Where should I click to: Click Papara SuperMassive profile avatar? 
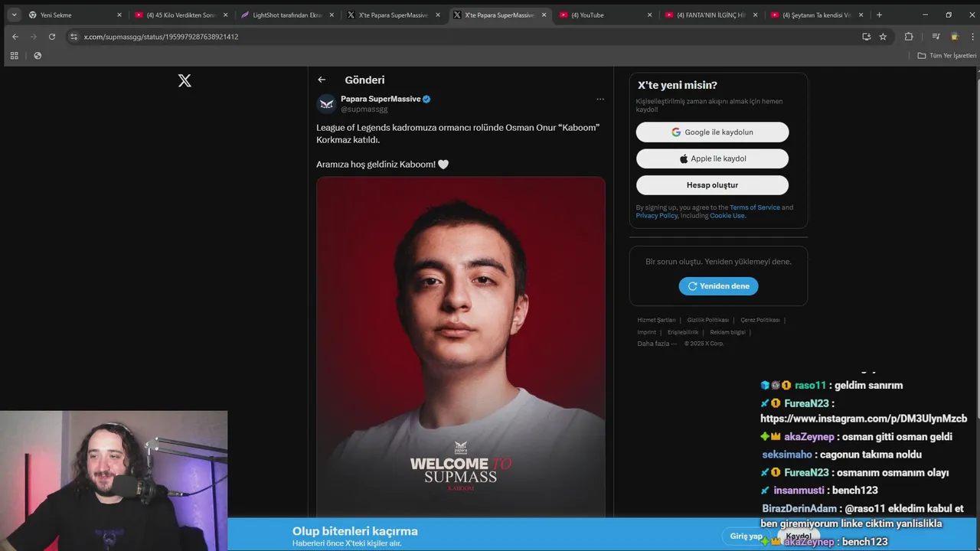(x=326, y=103)
